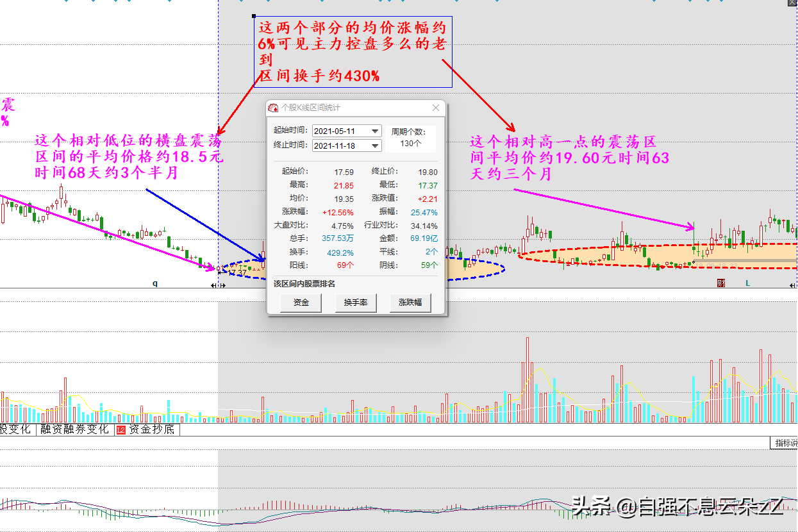Switch to the 资金抄底 tab
The height and width of the screenshot is (532, 798).
[x=151, y=429]
